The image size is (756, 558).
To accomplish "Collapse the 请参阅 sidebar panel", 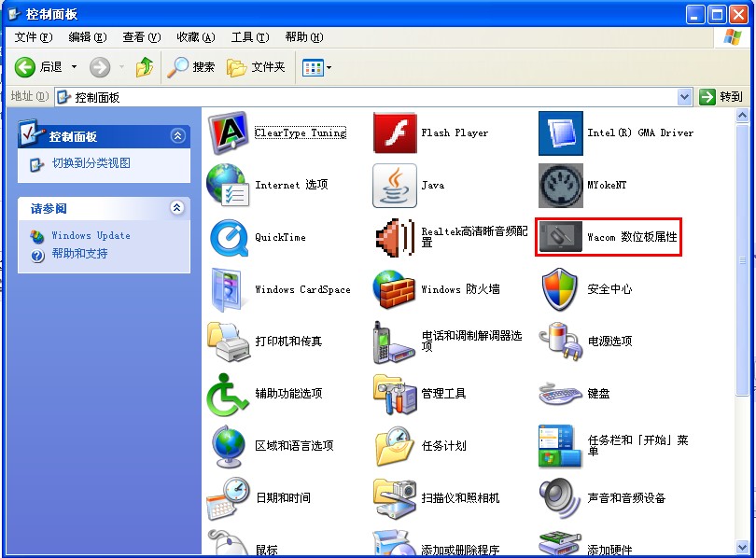I will (177, 208).
